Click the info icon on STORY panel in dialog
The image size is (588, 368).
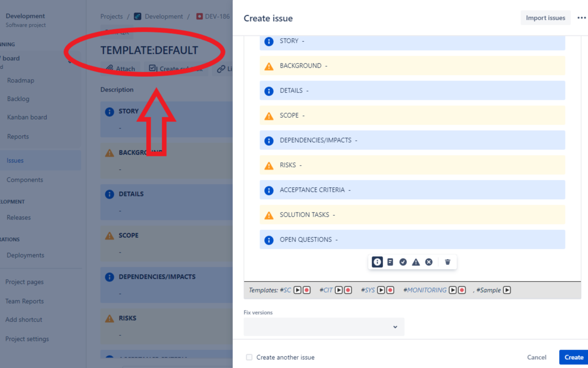pyautogui.click(x=269, y=41)
